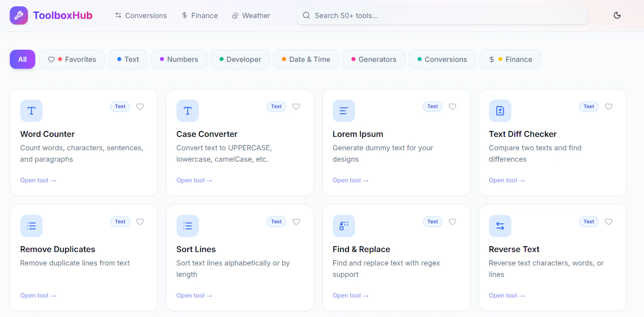Click the Text tag on Word Counter card

(x=120, y=107)
